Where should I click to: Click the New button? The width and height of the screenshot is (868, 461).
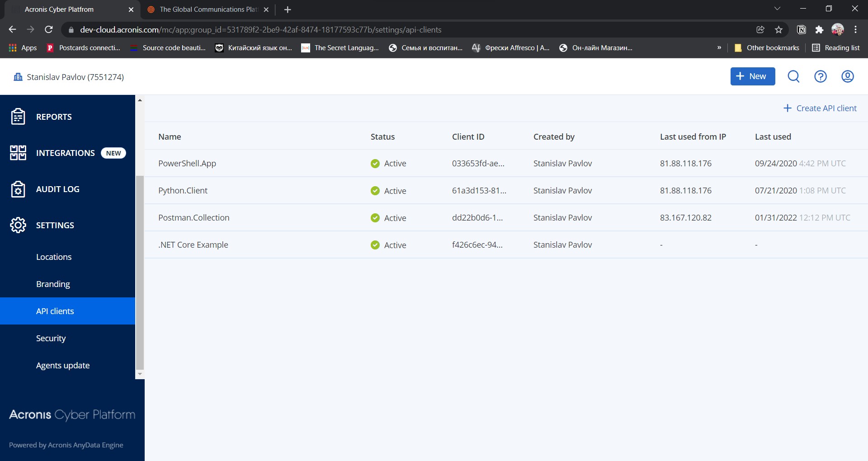[x=753, y=76]
